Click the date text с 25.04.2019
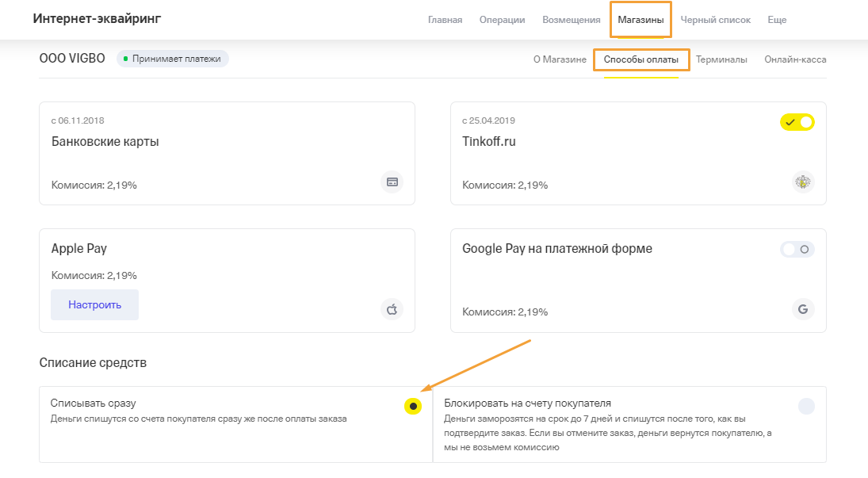The width and height of the screenshot is (868, 478). click(488, 120)
